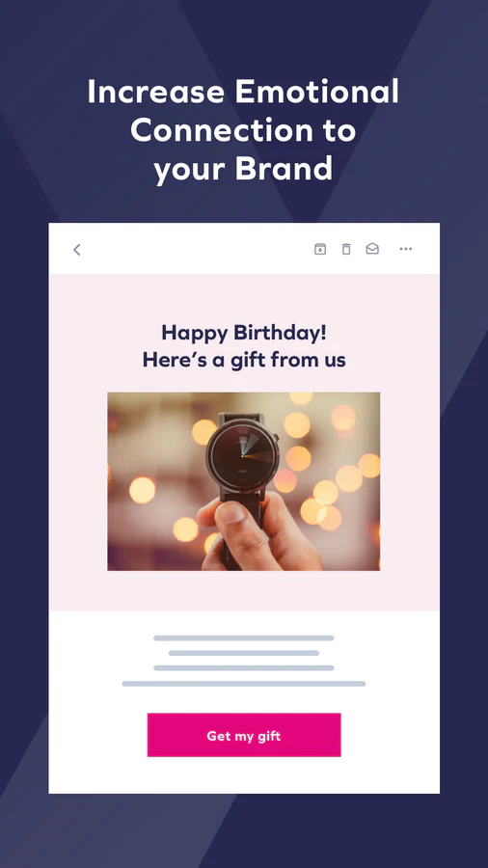Select the Happy Birthday! heading text
Screen dimensions: 488x868
click(x=244, y=334)
